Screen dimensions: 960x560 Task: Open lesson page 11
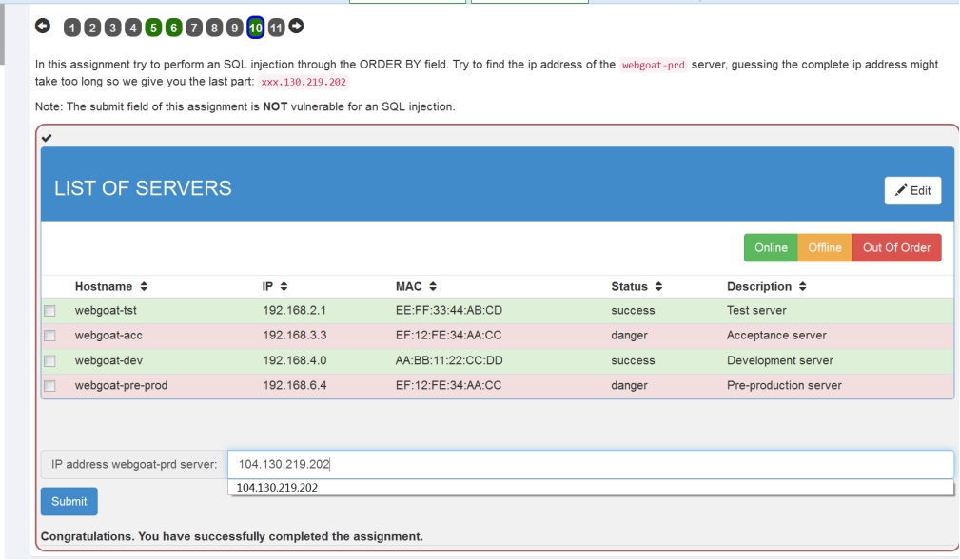tap(276, 28)
